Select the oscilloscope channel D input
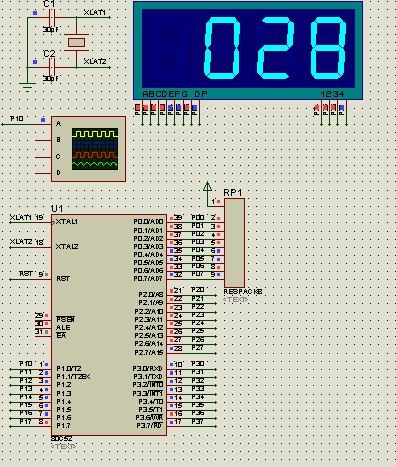396x467 pixels. (59, 173)
